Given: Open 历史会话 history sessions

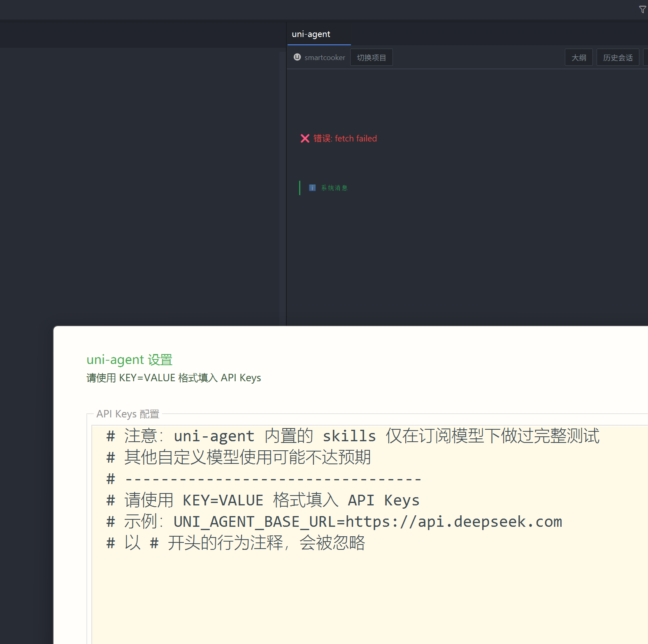Looking at the screenshot, I should [618, 58].
